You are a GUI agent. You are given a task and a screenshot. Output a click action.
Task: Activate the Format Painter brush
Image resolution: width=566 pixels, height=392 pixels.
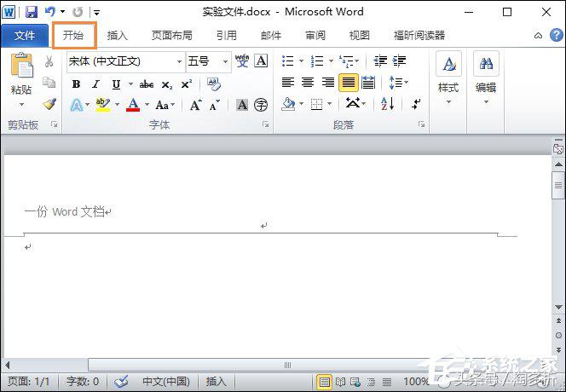pyautogui.click(x=49, y=104)
